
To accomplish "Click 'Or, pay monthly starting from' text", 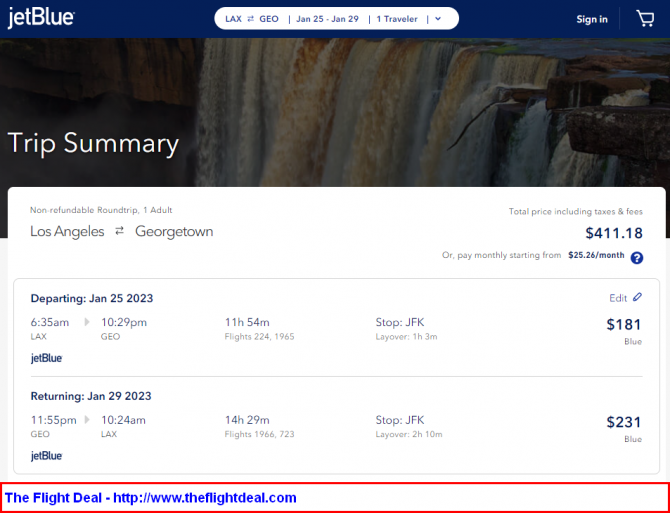I will (502, 255).
